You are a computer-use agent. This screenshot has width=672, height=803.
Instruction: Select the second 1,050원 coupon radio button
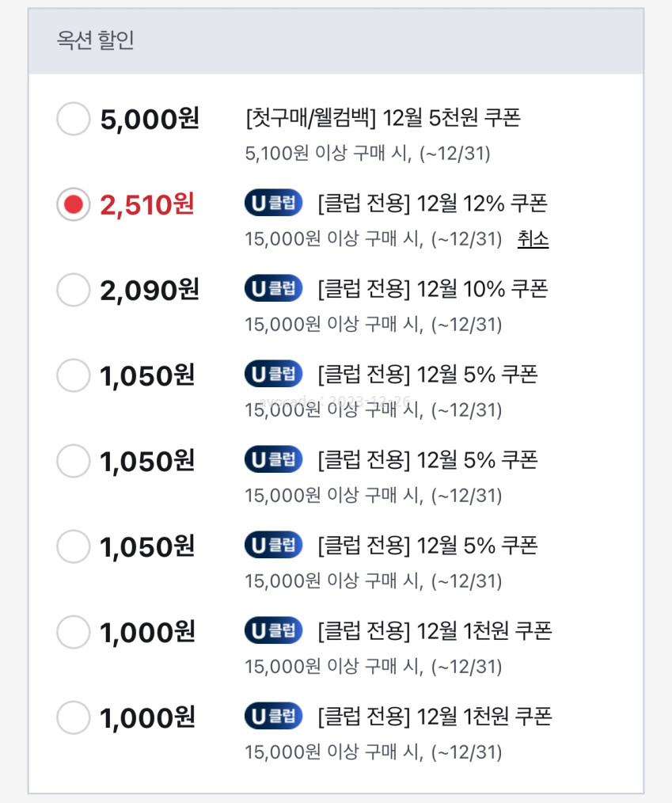tap(74, 461)
